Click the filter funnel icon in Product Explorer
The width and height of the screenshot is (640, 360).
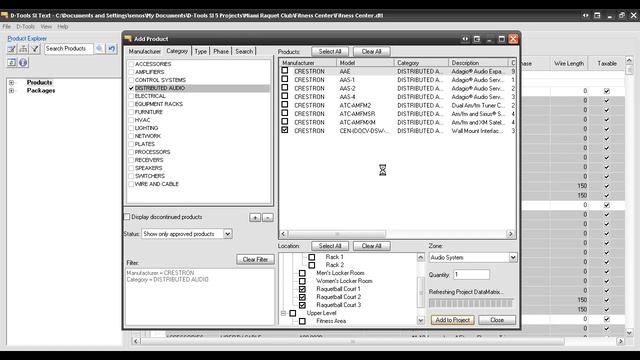tap(35, 49)
